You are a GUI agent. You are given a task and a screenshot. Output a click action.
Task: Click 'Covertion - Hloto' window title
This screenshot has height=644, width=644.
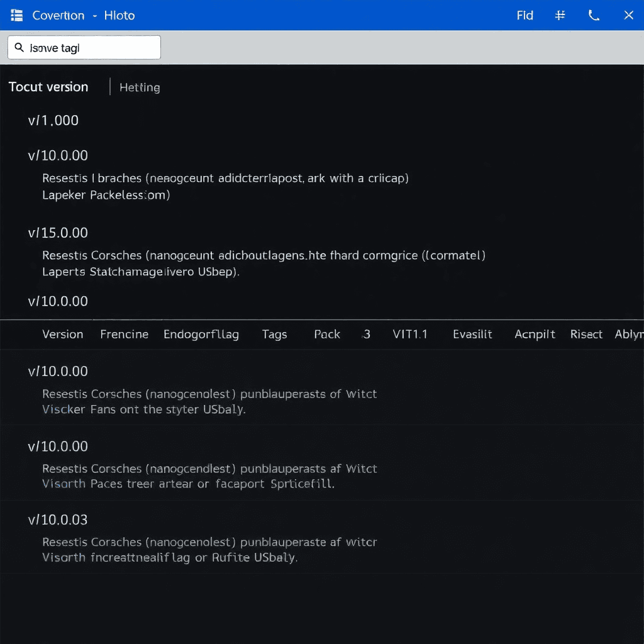(x=84, y=15)
